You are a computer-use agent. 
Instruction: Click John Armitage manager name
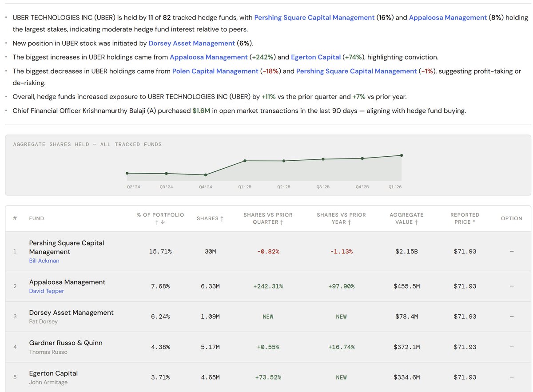48,382
